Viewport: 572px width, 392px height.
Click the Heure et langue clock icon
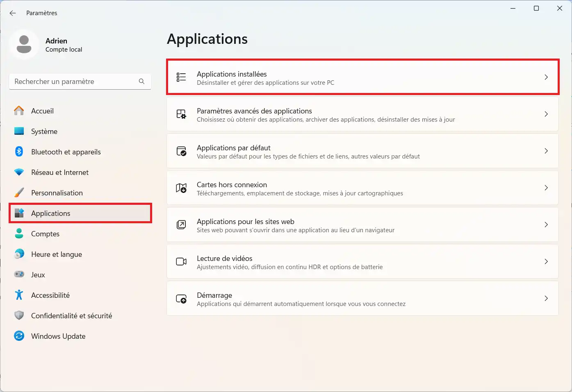[19, 254]
